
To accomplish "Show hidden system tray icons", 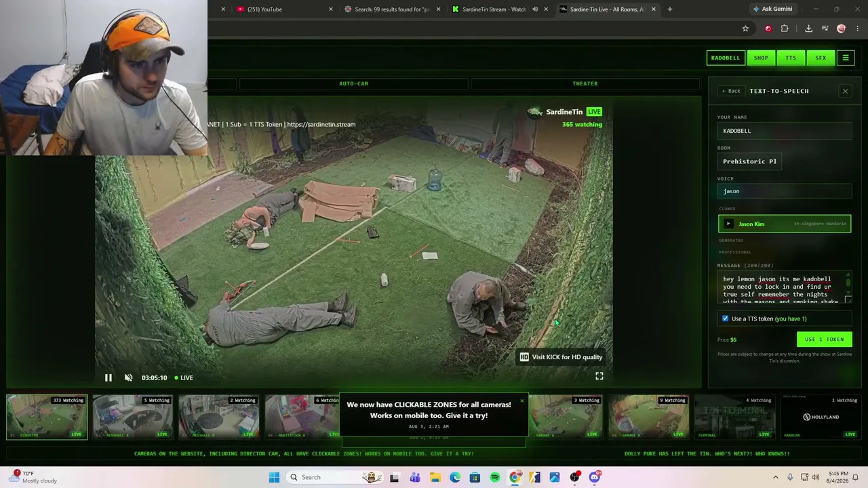I will tap(776, 477).
